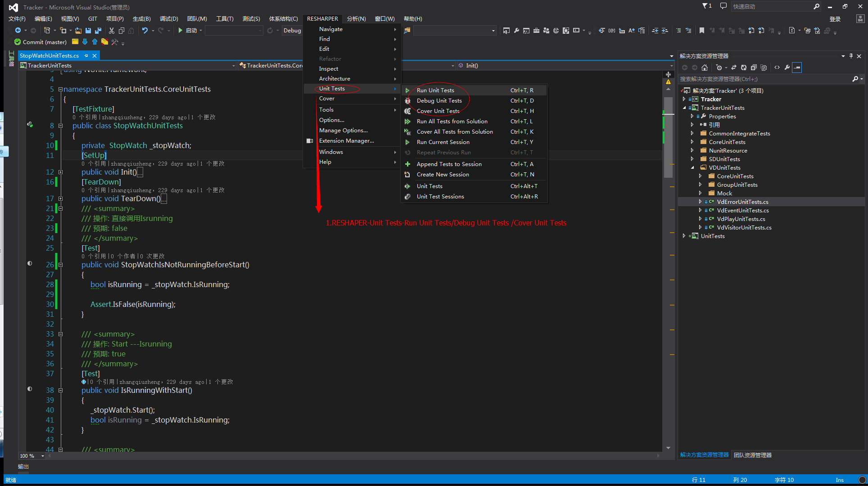Click Home icon in Solution Explorer
The image size is (868, 486).
(x=705, y=67)
